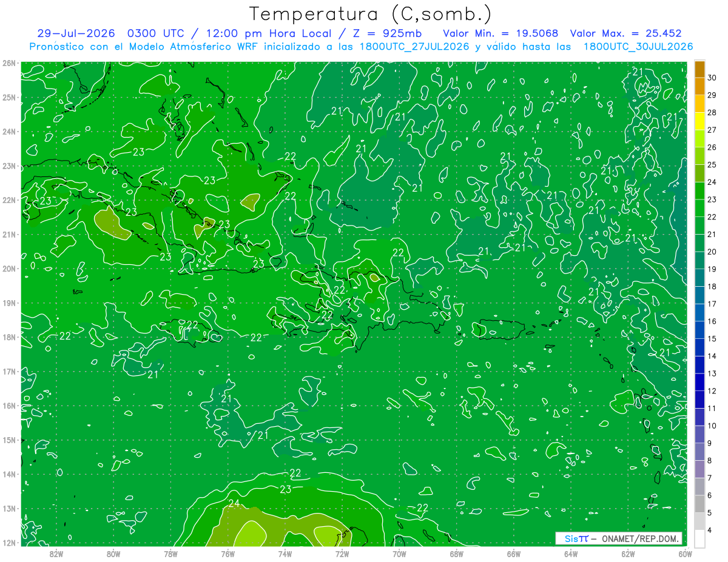Click the dark orange swatch above label 30
This screenshot has height=562, width=728.
699,69
